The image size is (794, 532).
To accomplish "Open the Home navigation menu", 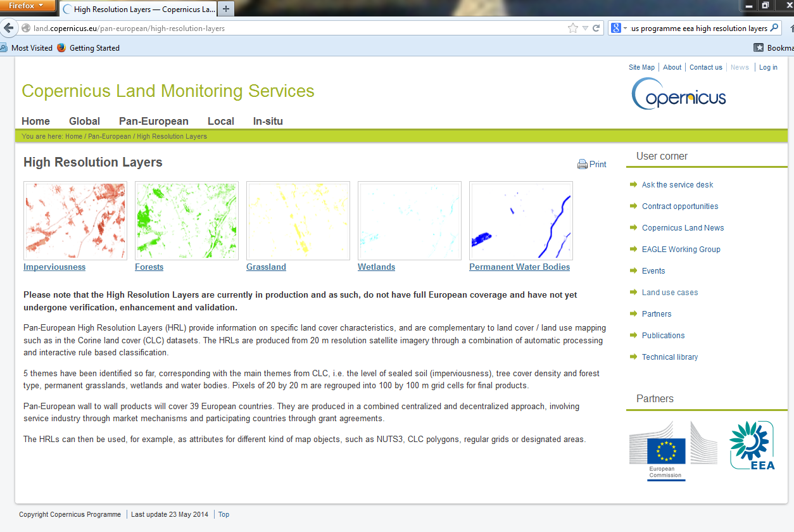I will tap(35, 121).
